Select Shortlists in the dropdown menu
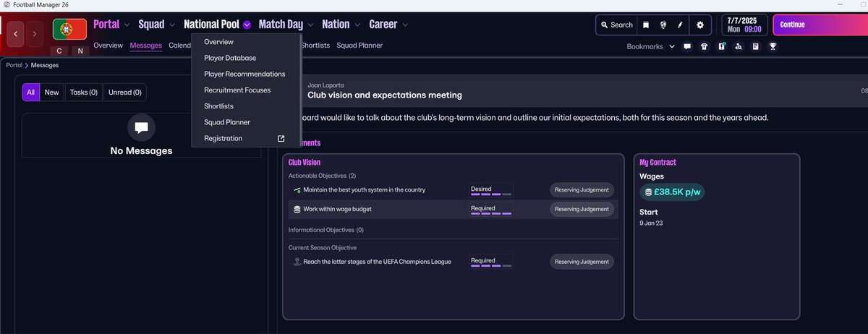The width and height of the screenshot is (868, 334). click(x=246, y=106)
